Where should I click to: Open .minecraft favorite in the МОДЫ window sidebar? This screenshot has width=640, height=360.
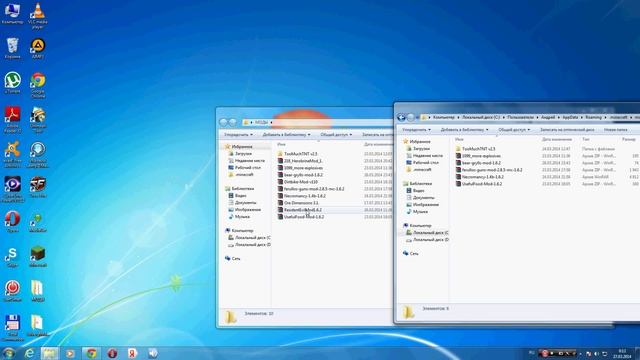click(x=244, y=174)
